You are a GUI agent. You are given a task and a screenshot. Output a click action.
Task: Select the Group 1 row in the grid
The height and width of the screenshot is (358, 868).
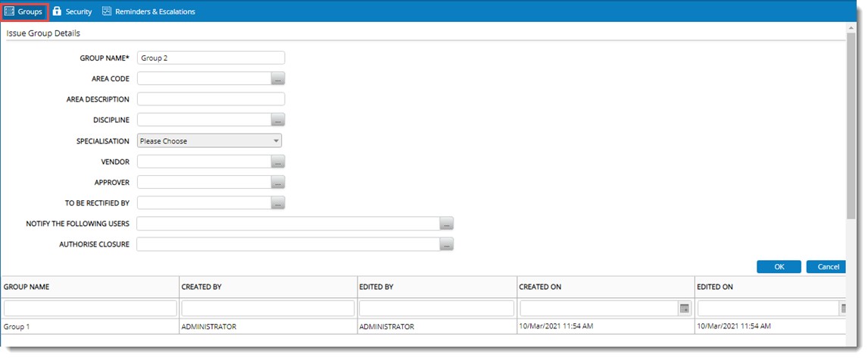click(90, 326)
